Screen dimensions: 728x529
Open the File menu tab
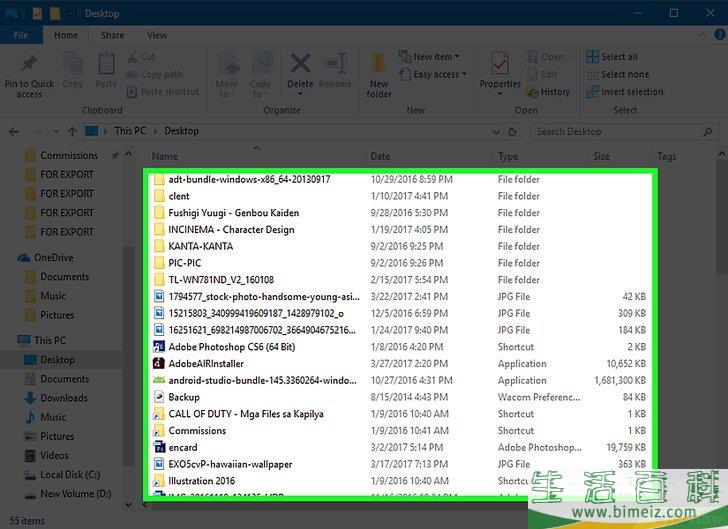tap(20, 35)
